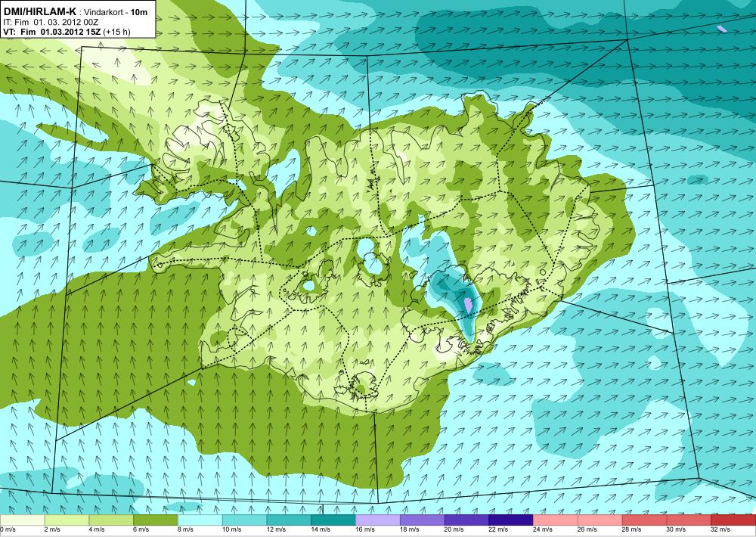Click the "32 m/s" legend label
The height and width of the screenshot is (537, 756).
[x=720, y=529]
